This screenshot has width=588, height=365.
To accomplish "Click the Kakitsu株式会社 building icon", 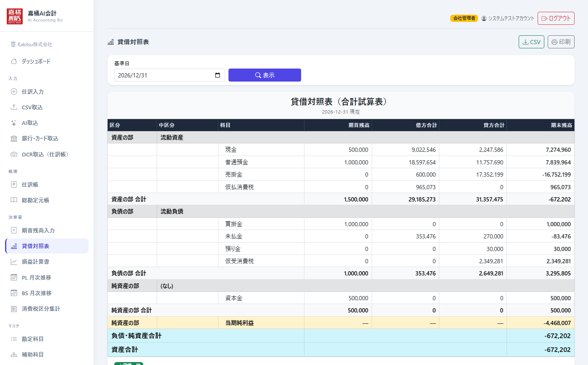I will (13, 44).
